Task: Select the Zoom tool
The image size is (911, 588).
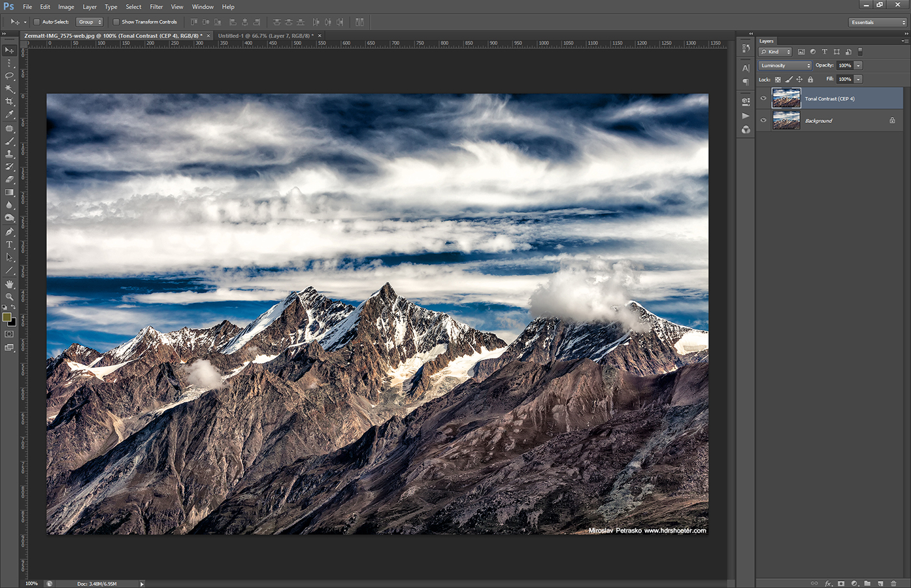Action: coord(10,297)
